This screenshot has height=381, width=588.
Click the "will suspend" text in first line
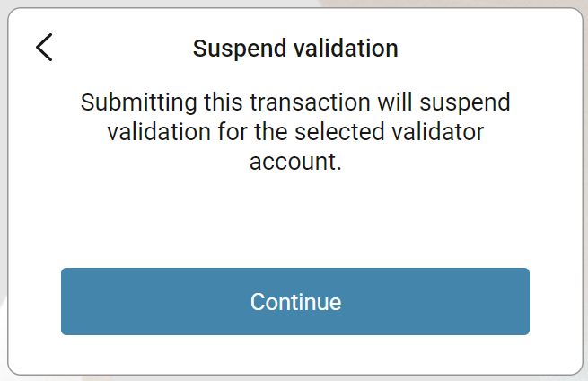(x=444, y=102)
